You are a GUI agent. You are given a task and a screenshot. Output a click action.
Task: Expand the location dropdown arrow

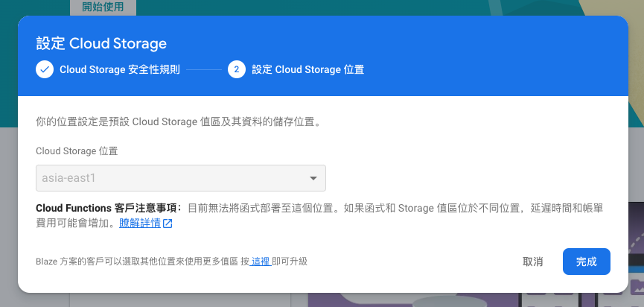pos(314,179)
